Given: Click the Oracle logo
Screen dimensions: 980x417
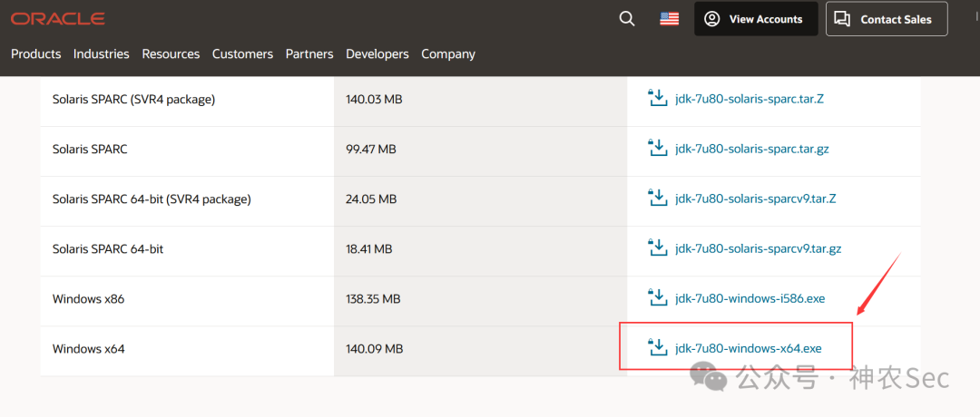Looking at the screenshot, I should click(57, 19).
